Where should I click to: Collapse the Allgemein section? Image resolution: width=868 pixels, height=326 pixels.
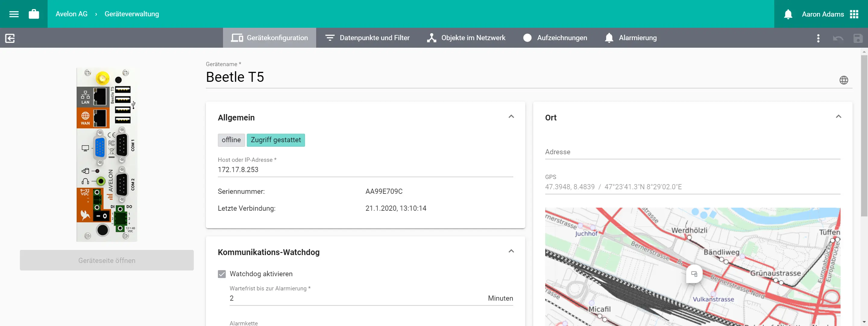tap(511, 117)
